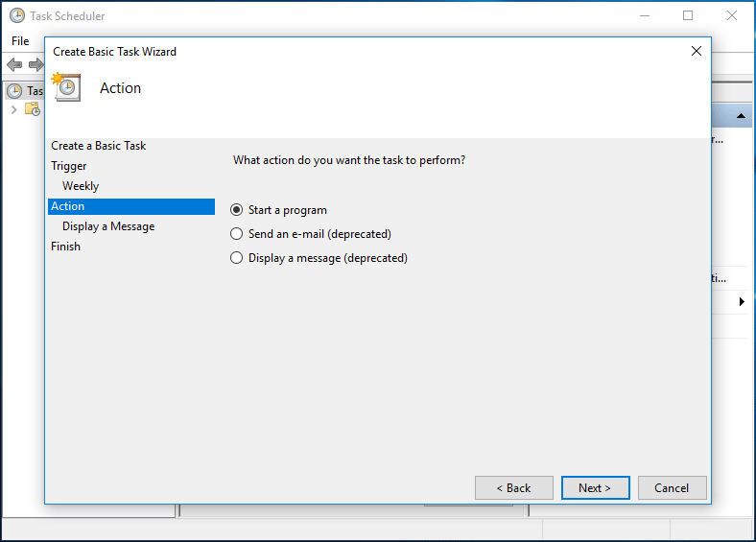Maximize the Task Scheduler window
The image size is (756, 542).
pos(688,16)
